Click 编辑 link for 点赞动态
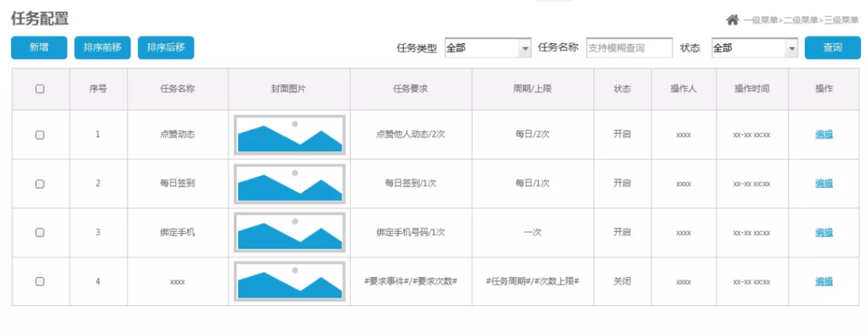The image size is (868, 336). pyautogui.click(x=824, y=134)
